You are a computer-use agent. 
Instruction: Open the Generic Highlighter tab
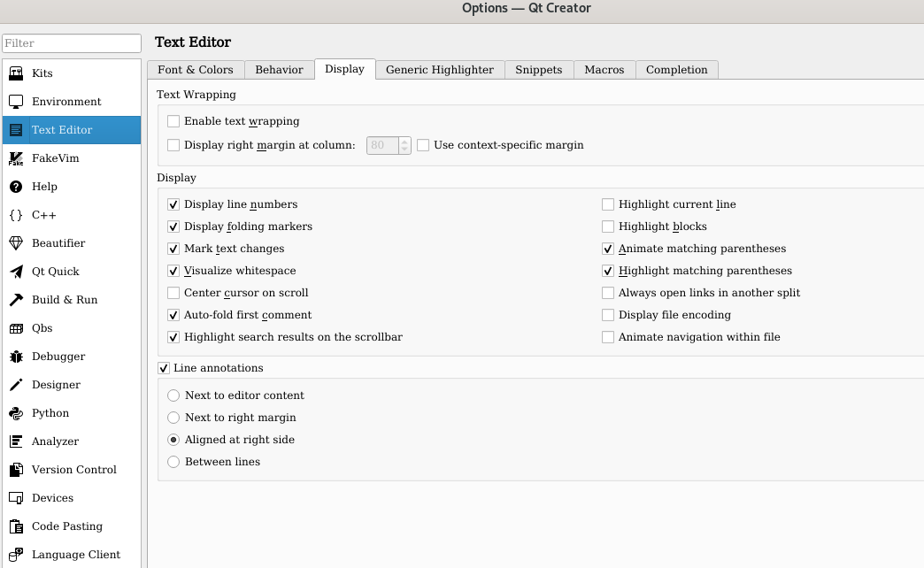pos(440,70)
